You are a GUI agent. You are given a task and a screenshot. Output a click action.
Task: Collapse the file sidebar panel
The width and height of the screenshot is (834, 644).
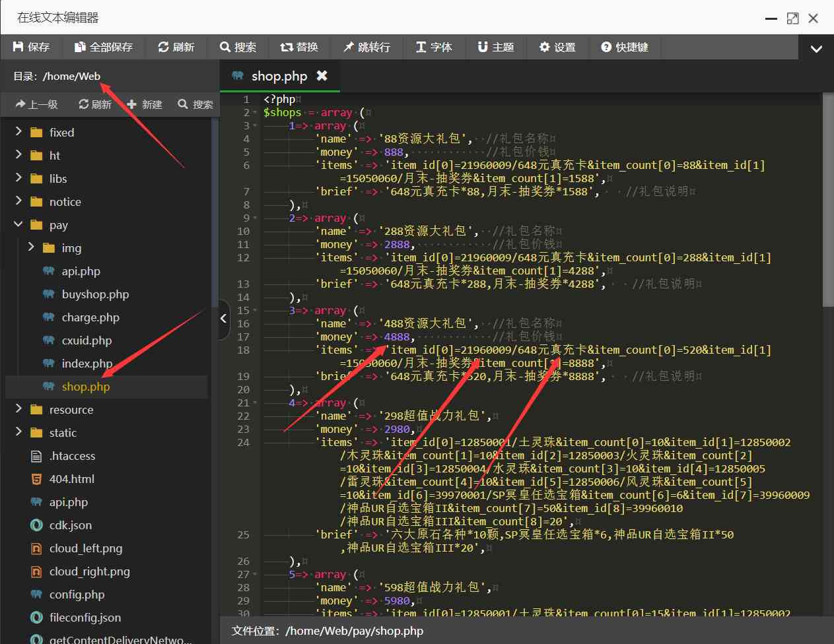pyautogui.click(x=224, y=319)
